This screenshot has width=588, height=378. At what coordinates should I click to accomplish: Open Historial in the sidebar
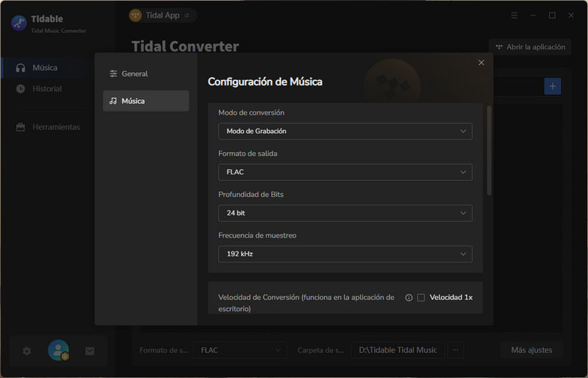click(x=48, y=88)
